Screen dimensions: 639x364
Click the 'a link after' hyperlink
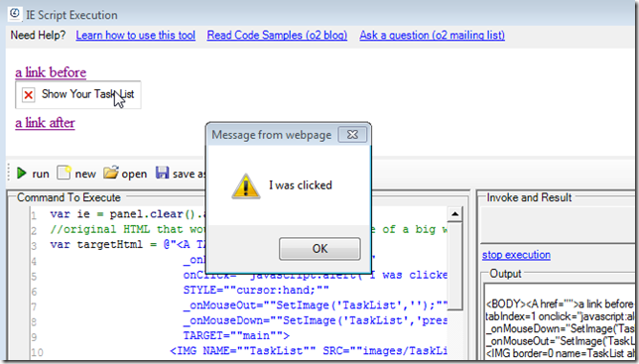[x=45, y=123]
